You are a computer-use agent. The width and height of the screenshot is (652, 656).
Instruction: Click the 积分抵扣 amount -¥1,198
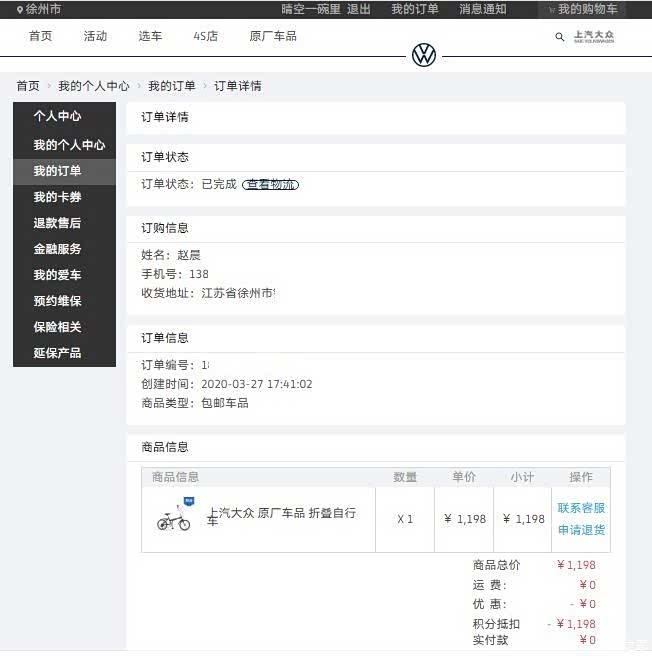point(572,624)
